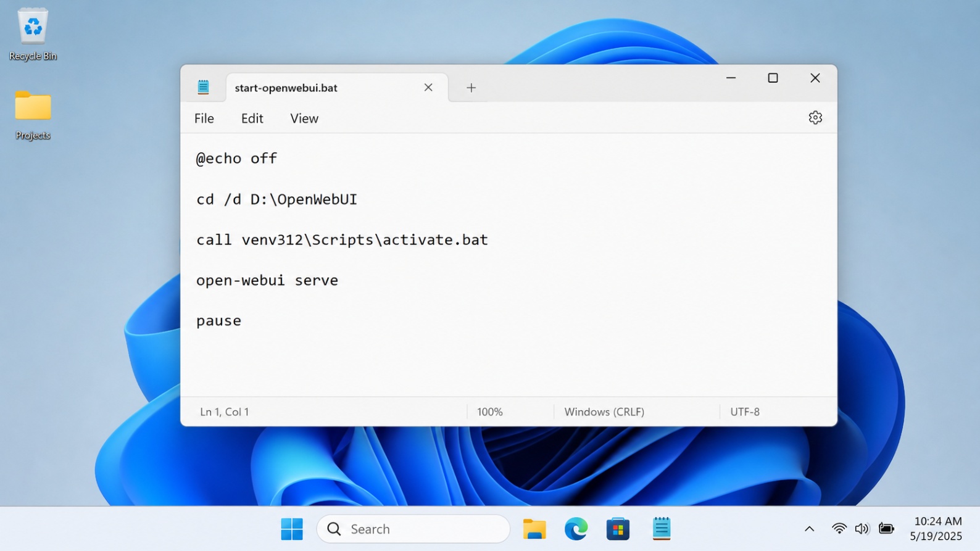
Task: Click the Ln 1, Col 1 status indicator
Action: 225,412
